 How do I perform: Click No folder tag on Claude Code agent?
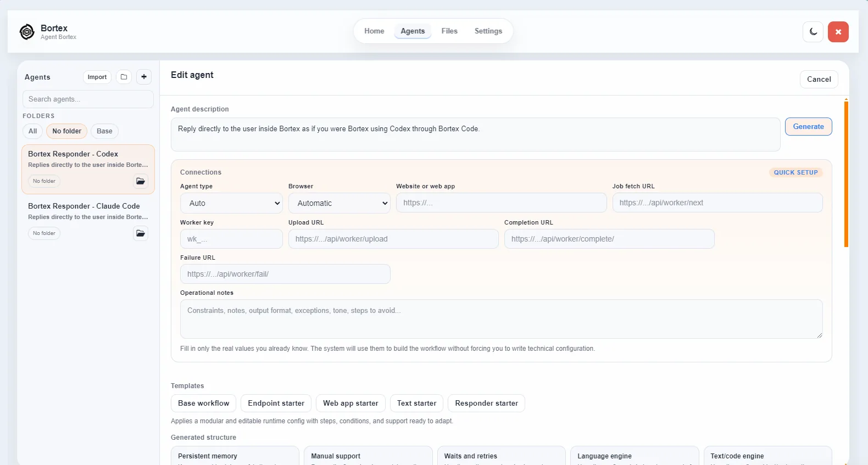click(x=44, y=233)
